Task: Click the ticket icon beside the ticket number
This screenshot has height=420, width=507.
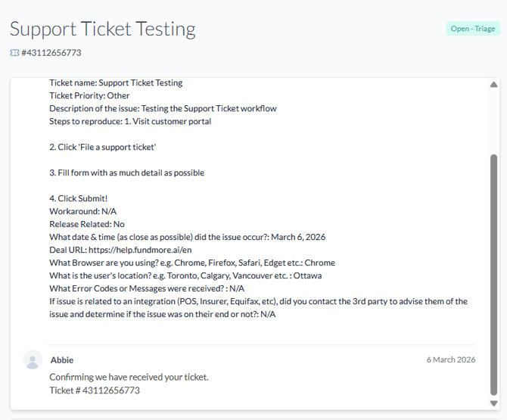Action: pos(14,53)
